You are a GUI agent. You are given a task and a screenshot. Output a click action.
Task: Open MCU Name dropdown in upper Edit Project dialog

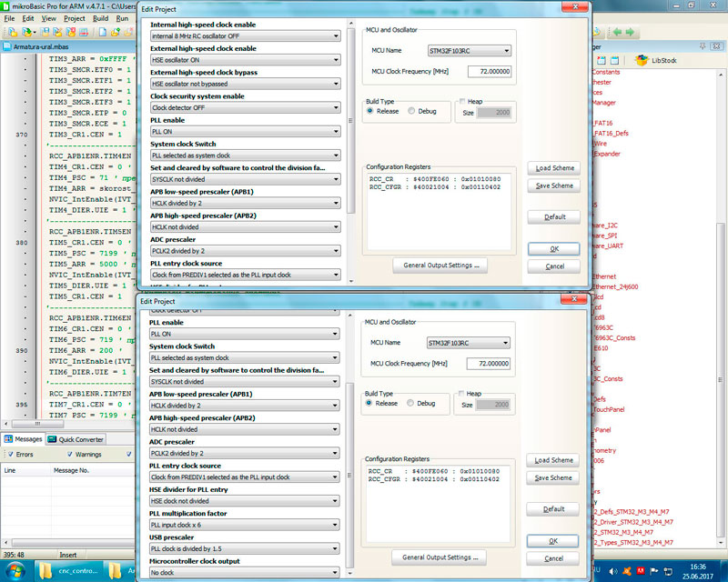coord(470,51)
